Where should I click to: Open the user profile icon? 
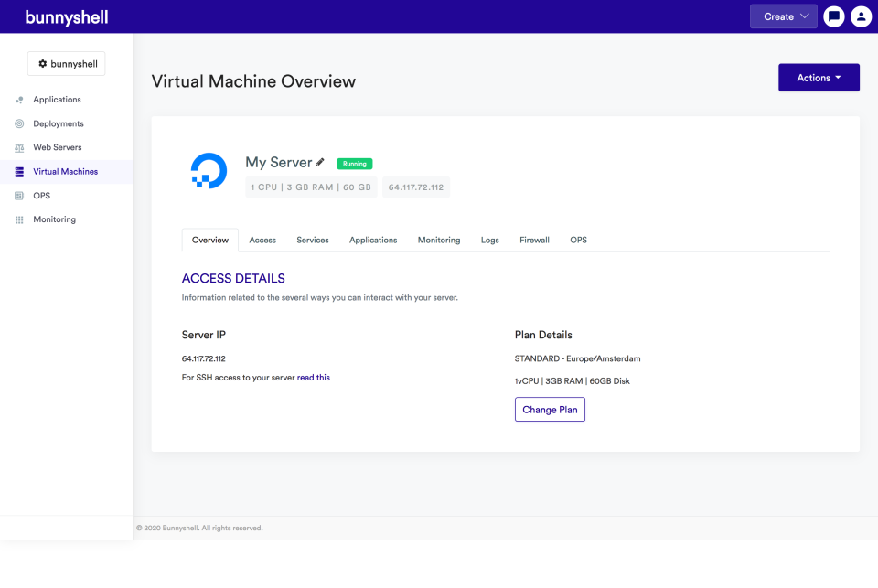861,16
